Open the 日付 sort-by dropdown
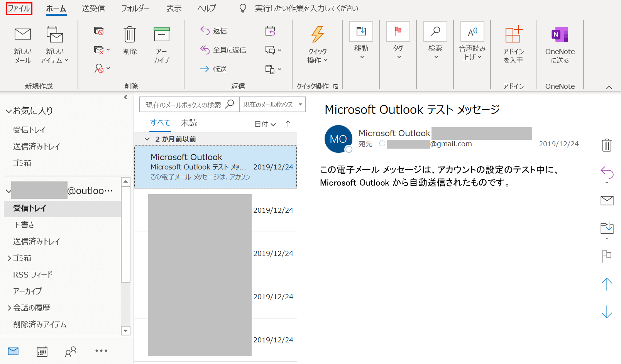This screenshot has height=364, width=621. (265, 124)
